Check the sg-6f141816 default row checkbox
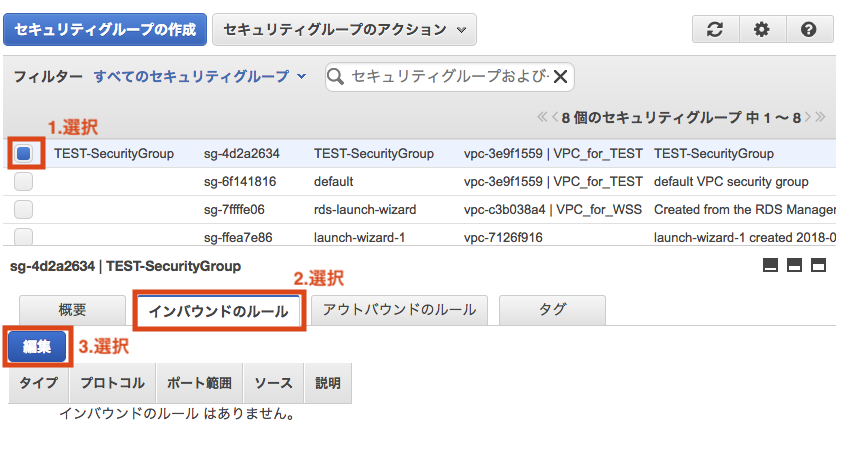Viewport: 842px width, 453px height. (24, 181)
